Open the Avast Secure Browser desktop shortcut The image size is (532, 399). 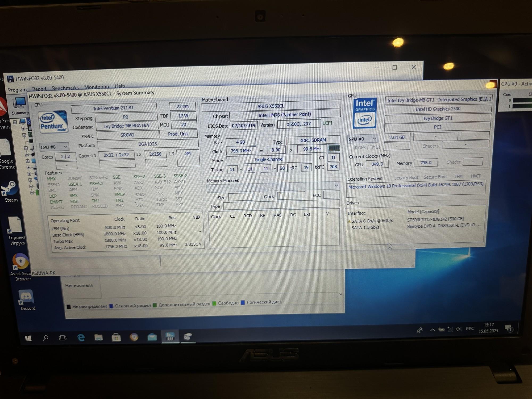(x=21, y=267)
